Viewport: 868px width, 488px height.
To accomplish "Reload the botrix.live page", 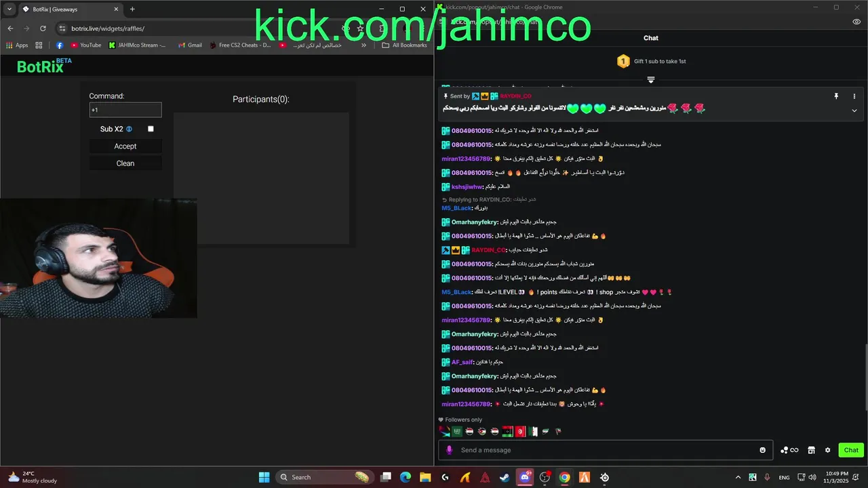I will [x=43, y=28].
